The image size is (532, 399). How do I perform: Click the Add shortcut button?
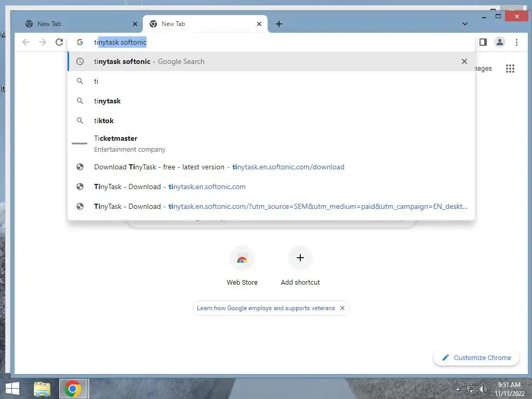coord(300,266)
